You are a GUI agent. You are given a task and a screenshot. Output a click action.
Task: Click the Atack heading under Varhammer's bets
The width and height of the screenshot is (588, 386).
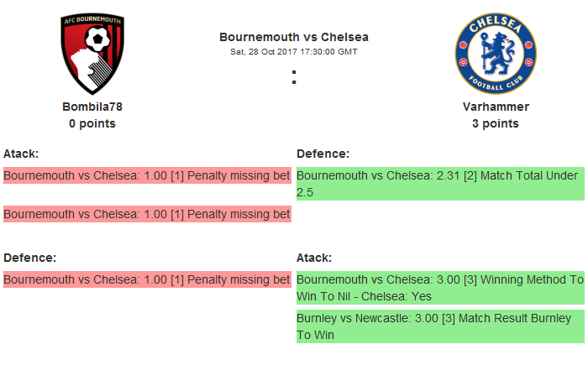coord(314,258)
